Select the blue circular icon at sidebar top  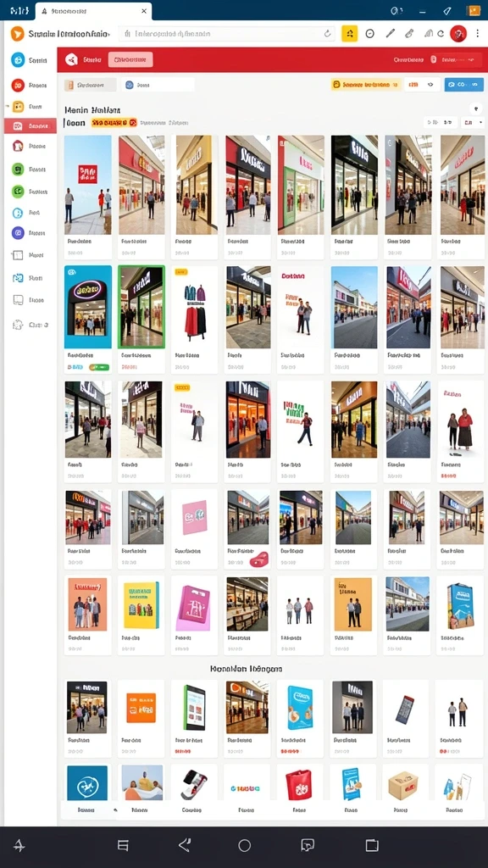pyautogui.click(x=19, y=60)
